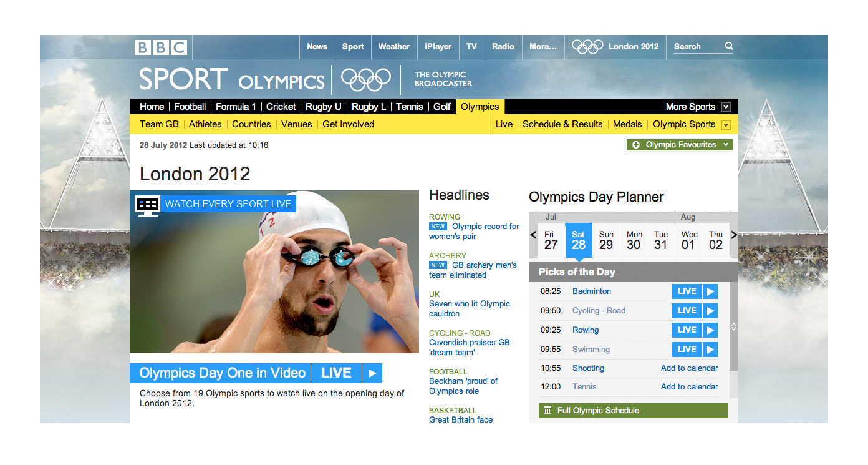This screenshot has width=868, height=465.
Task: Click the LIVE button for Badminton
Action: (x=687, y=291)
